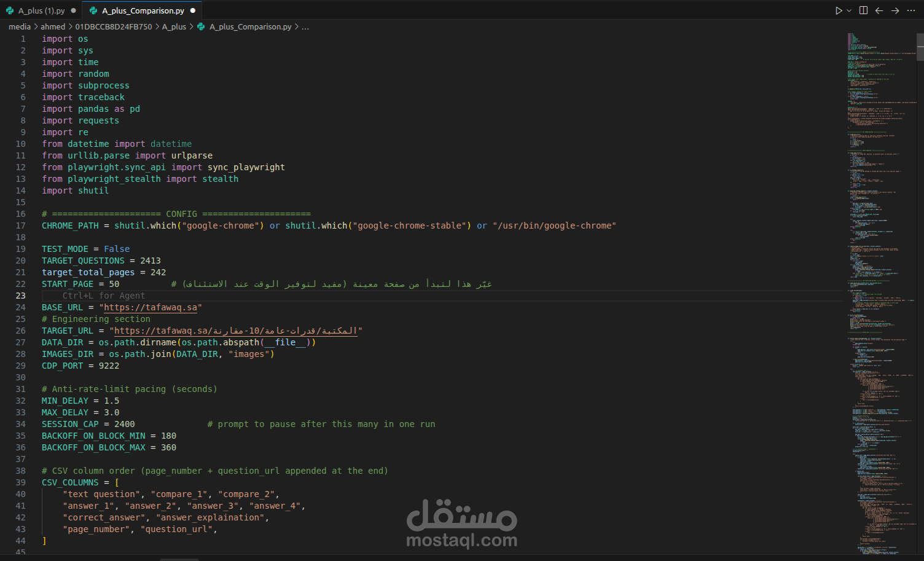Click the 'START_PAGE' variable
This screenshot has width=924, height=561.
[68, 284]
